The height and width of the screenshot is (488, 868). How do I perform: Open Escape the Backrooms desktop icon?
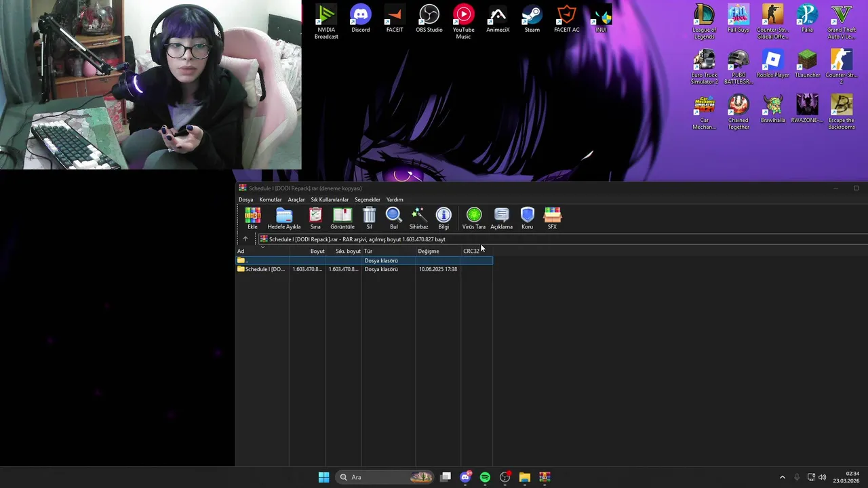click(x=842, y=113)
